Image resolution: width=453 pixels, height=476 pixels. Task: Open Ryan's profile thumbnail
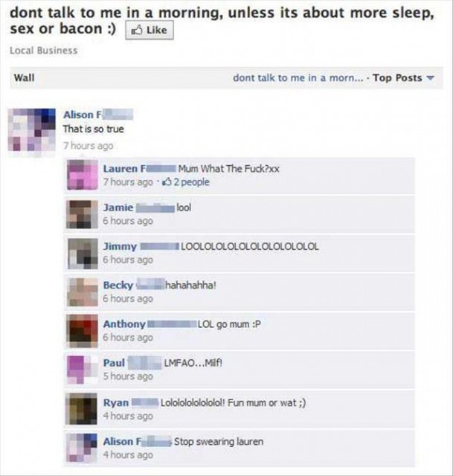[x=82, y=408]
